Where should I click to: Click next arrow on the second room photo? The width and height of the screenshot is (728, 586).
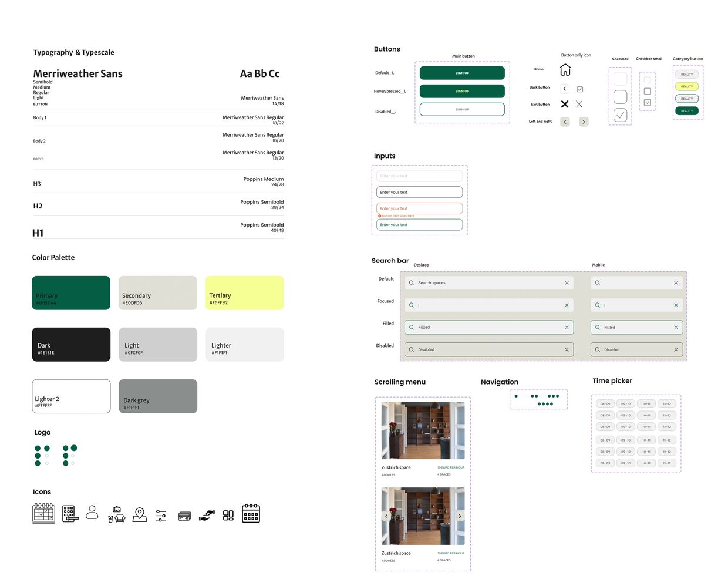460,516
